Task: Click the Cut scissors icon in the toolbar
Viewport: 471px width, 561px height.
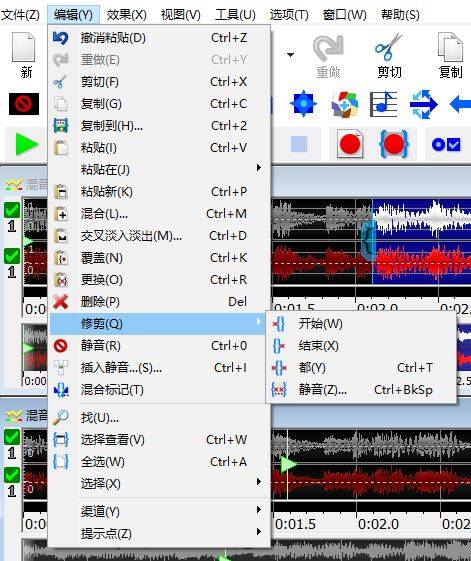Action: (389, 55)
